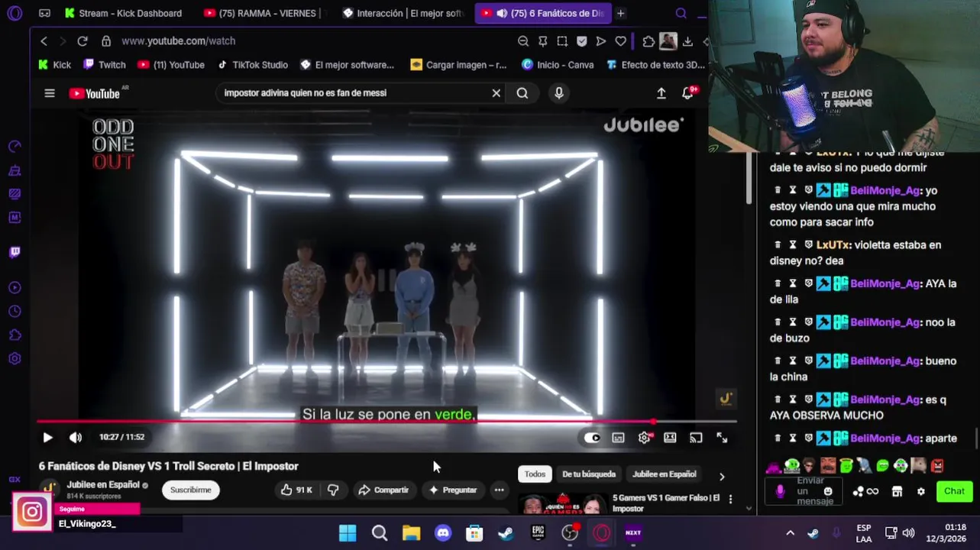Enter fullscreen mode in the player
The width and height of the screenshot is (980, 550).
[722, 438]
